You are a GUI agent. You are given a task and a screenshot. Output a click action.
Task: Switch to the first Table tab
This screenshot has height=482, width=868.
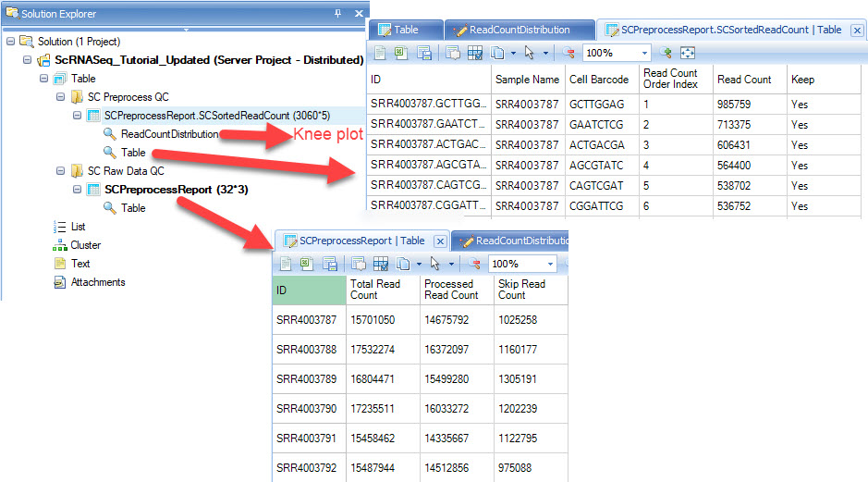[405, 30]
